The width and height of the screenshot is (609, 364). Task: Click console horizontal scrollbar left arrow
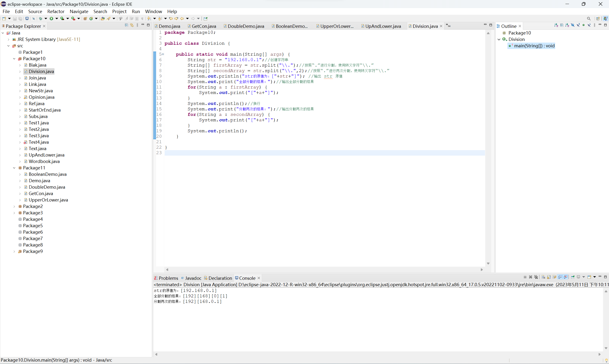tap(156, 354)
